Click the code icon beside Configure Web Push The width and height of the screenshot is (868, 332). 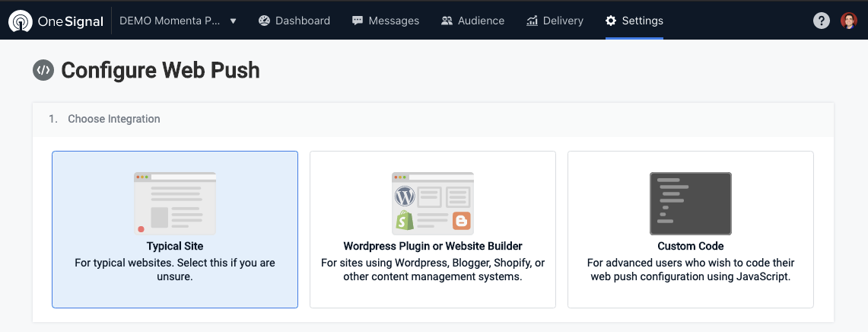(43, 70)
